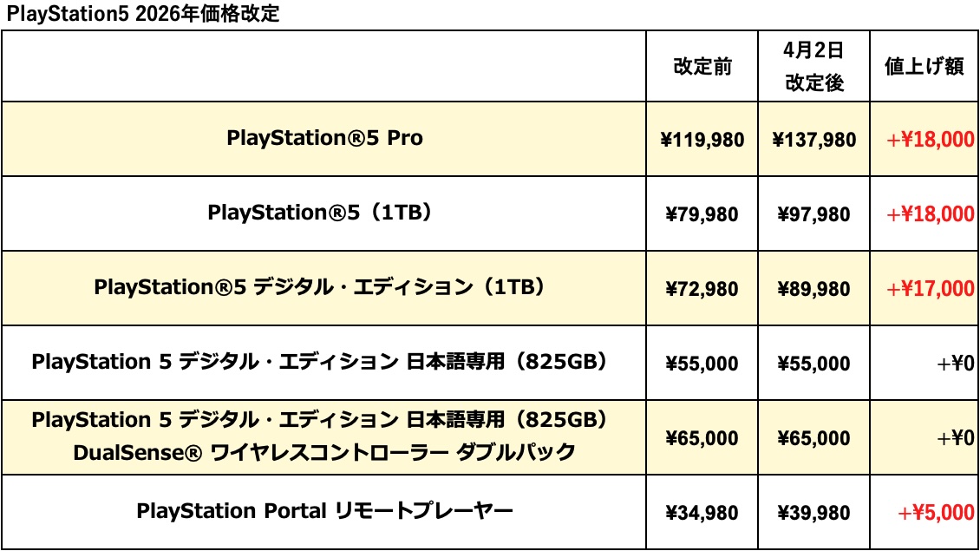Select the 値上げ額 column header
Screen dimensions: 980x551
(924, 67)
